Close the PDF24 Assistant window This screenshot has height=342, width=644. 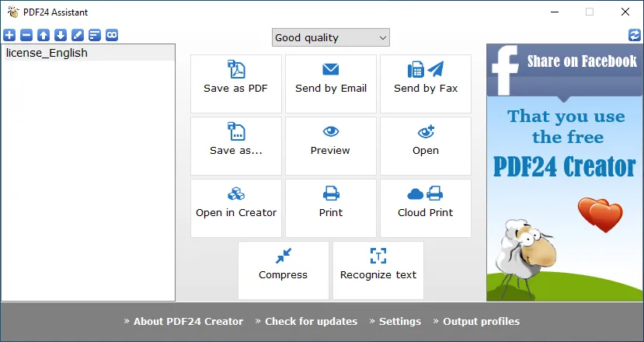pos(625,12)
